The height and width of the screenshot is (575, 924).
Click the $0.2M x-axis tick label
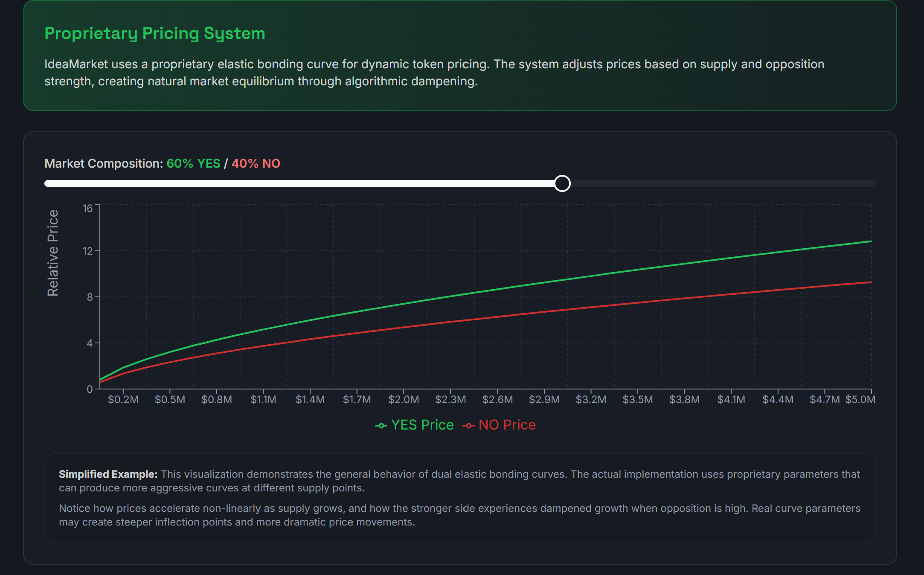(123, 400)
